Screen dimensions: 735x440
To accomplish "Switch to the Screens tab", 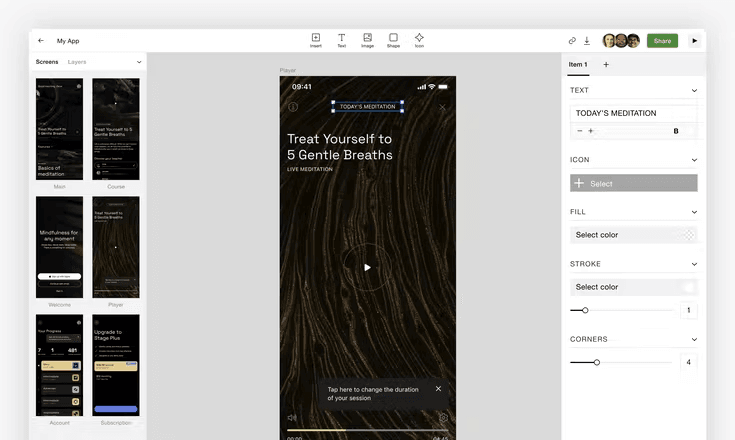I will tap(47, 62).
